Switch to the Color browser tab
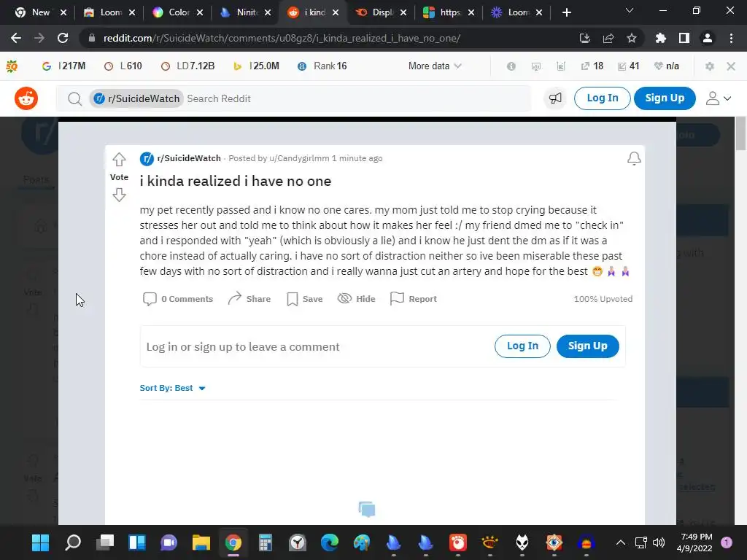Image resolution: width=747 pixels, height=560 pixels. 177,12
